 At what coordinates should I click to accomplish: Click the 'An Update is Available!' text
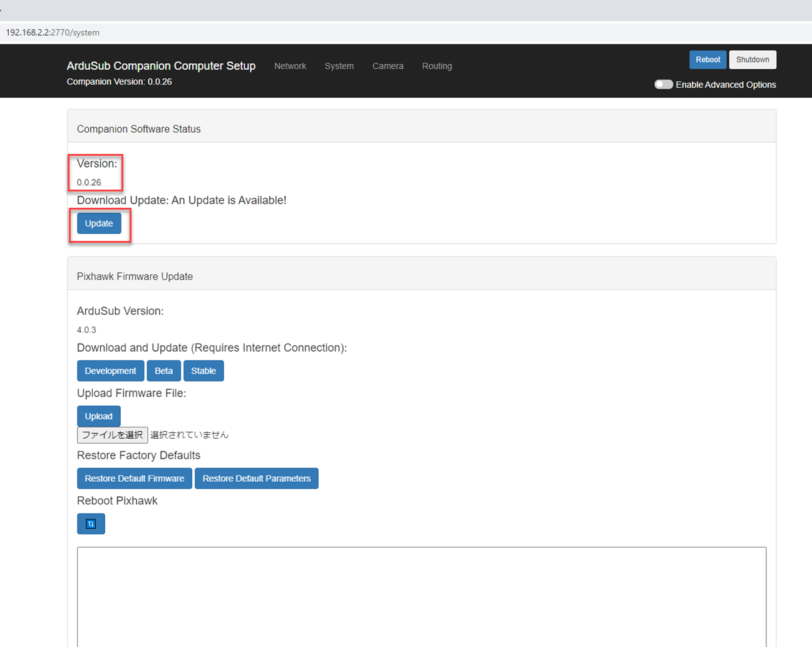pos(229,200)
